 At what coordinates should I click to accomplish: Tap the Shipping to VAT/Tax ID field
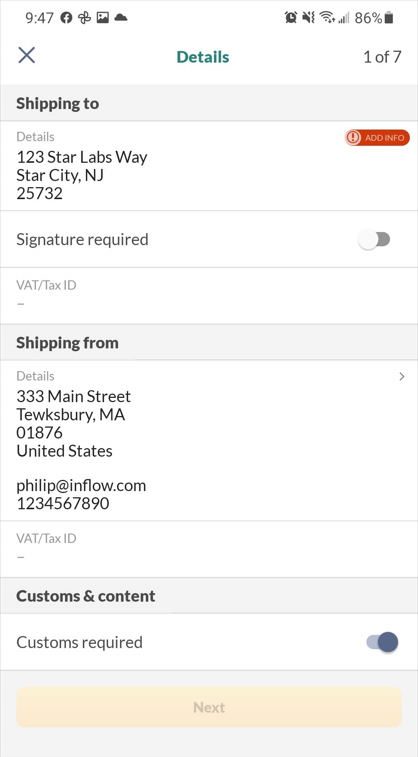(209, 295)
